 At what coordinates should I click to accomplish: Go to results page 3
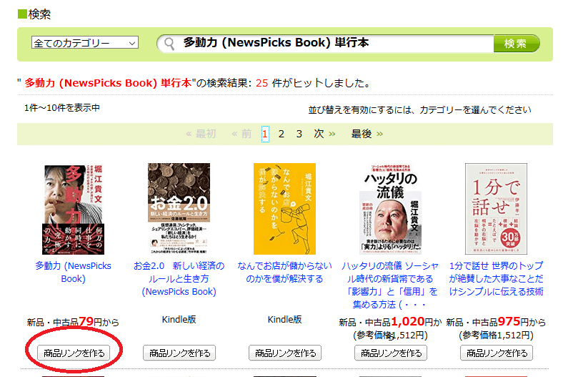[x=299, y=134]
